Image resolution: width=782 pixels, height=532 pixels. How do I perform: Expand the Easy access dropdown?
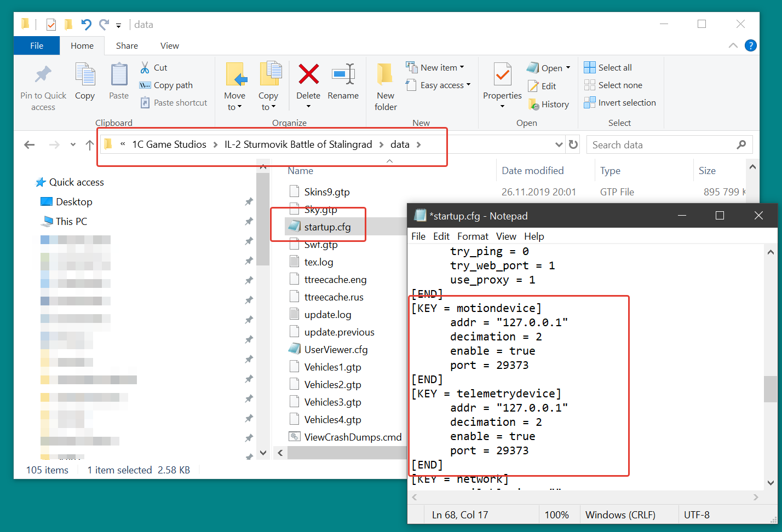(x=468, y=85)
